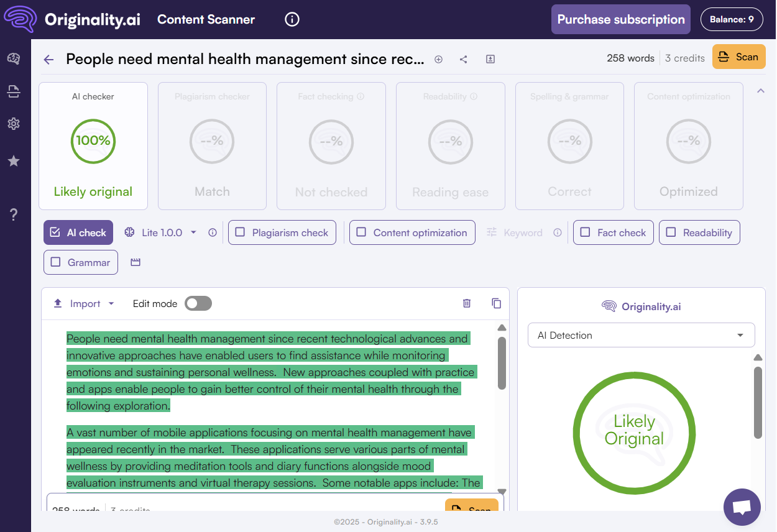
Task: Open the brain scanner icon in sidebar
Action: click(x=14, y=59)
